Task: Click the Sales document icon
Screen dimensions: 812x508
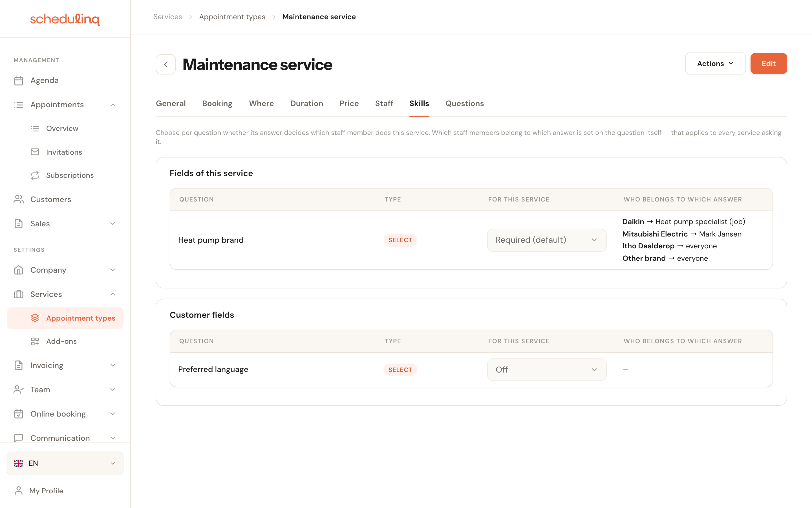Action: [18, 224]
